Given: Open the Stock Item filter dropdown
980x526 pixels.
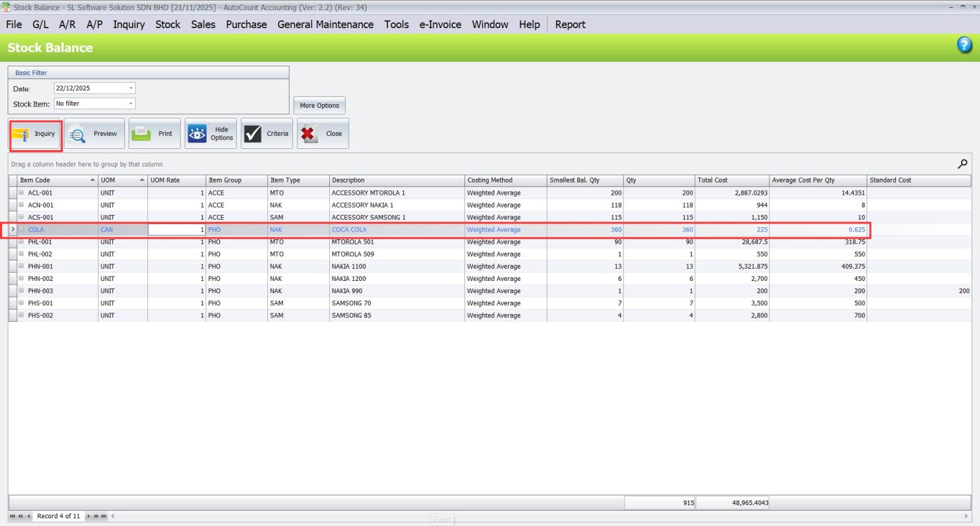Looking at the screenshot, I should [x=131, y=103].
